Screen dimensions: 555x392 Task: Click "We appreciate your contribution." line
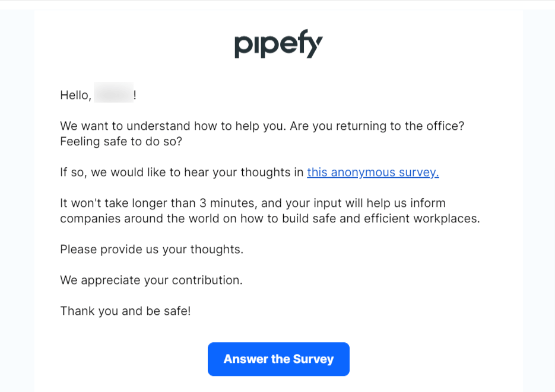pos(151,281)
